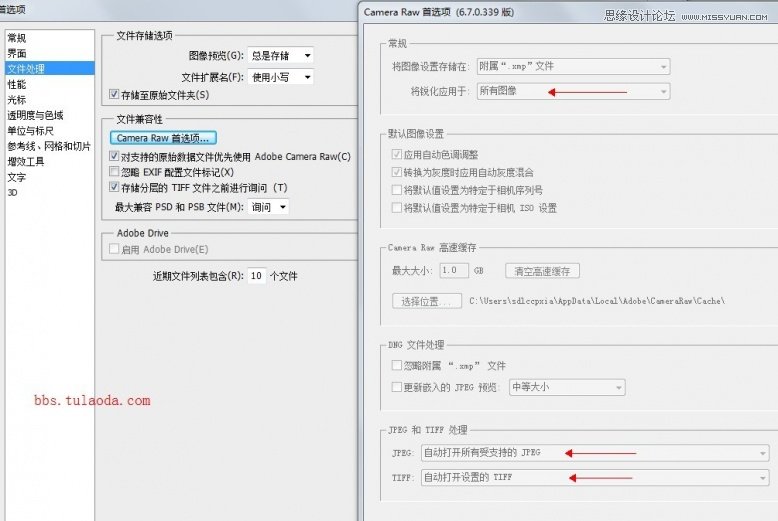Open the 增效工具 preferences category
Viewport: 778px width, 521px height.
(x=26, y=161)
